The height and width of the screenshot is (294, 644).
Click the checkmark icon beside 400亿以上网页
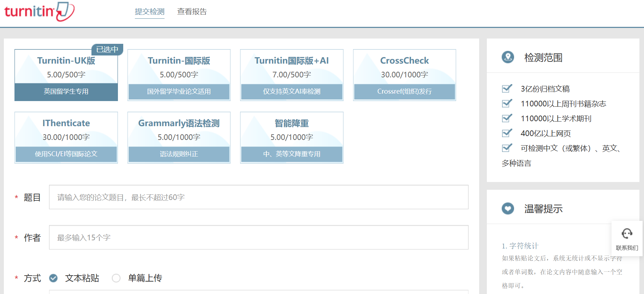[507, 133]
